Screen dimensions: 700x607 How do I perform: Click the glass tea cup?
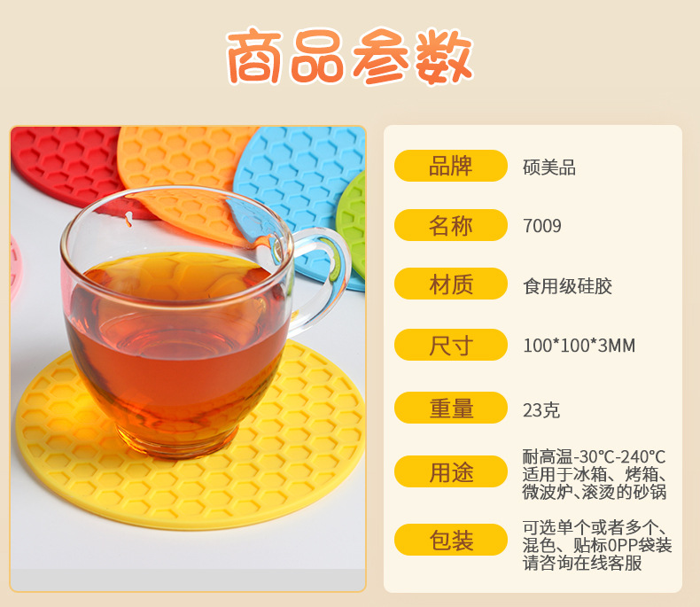192,322
